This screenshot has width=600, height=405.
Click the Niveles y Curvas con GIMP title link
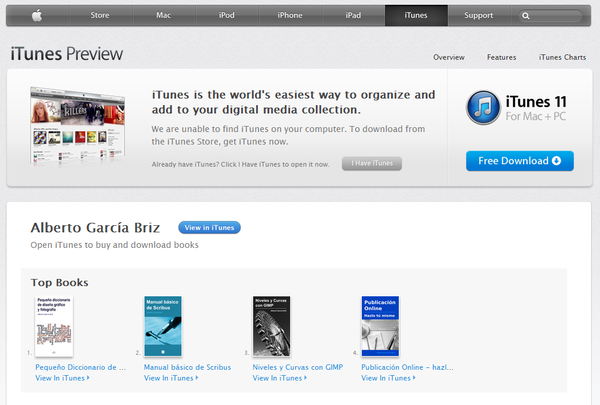(298, 367)
